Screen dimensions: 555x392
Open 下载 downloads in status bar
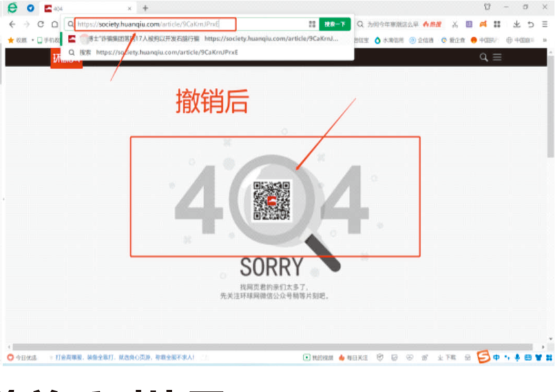click(446, 358)
